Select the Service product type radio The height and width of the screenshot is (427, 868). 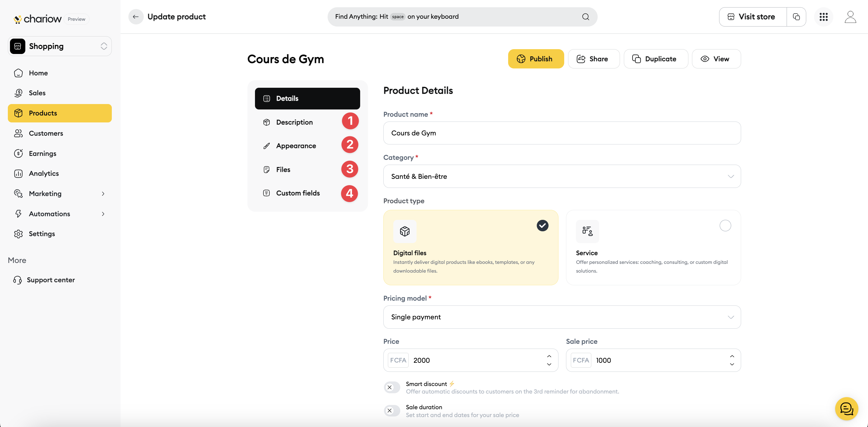click(725, 226)
